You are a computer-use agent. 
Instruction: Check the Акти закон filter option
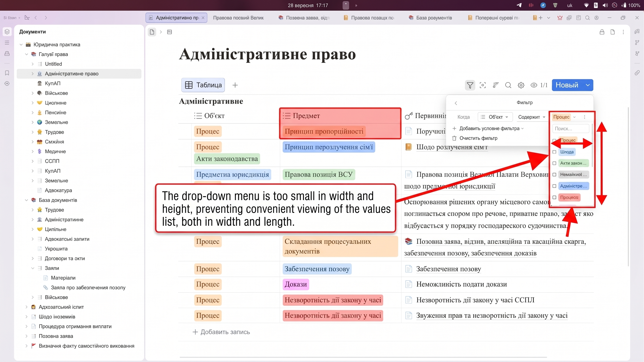[554, 163]
